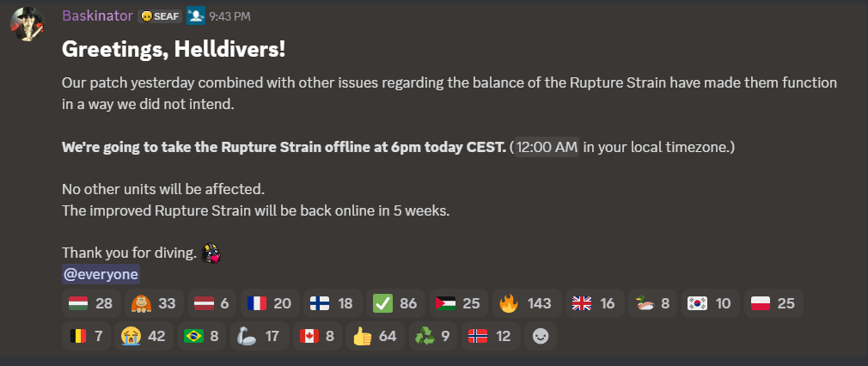This screenshot has height=366, width=868.
Task: Click the duck reaction with 8
Action: 652,303
